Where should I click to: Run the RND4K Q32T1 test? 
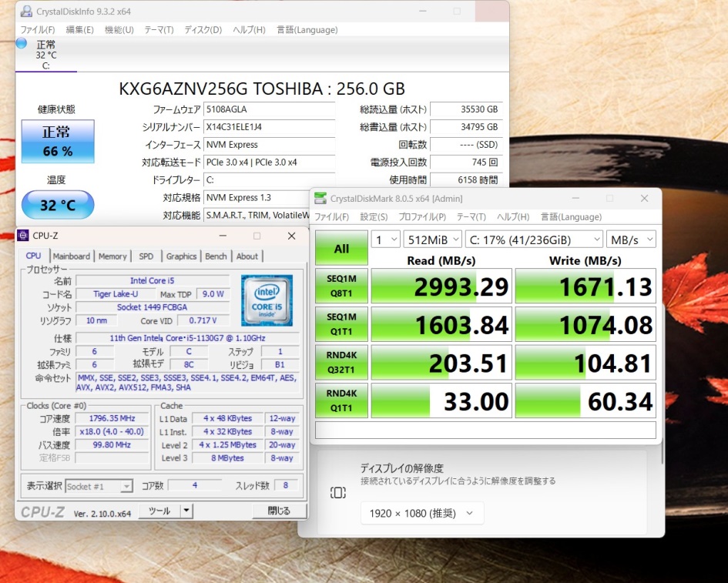pos(341,362)
